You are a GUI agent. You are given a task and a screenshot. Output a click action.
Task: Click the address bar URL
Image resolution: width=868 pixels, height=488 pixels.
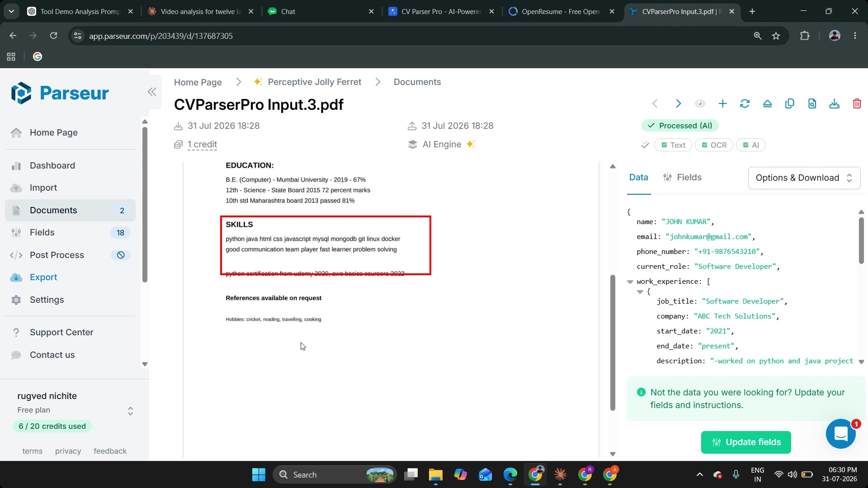[x=160, y=36]
